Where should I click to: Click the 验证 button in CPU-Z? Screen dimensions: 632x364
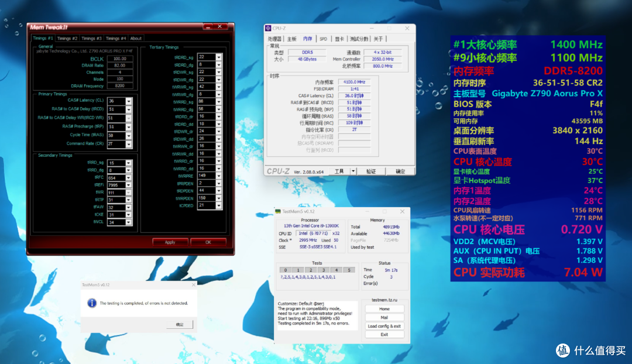click(371, 171)
